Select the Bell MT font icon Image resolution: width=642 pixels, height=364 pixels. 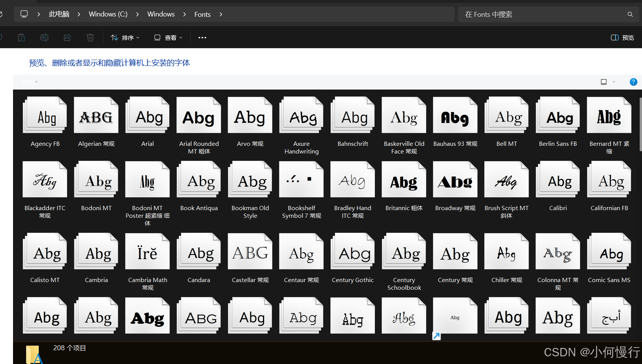(x=506, y=115)
